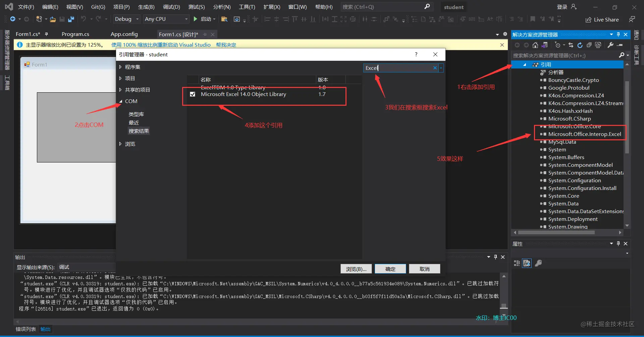Image resolution: width=644 pixels, height=337 pixels.
Task: Open properties via Solution Explorer wrench icon
Action: point(610,45)
